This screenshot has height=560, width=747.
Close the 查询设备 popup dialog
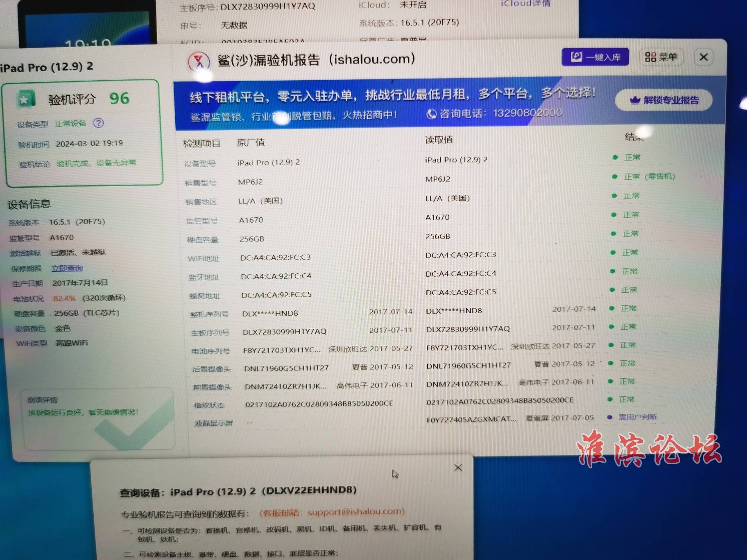(458, 467)
